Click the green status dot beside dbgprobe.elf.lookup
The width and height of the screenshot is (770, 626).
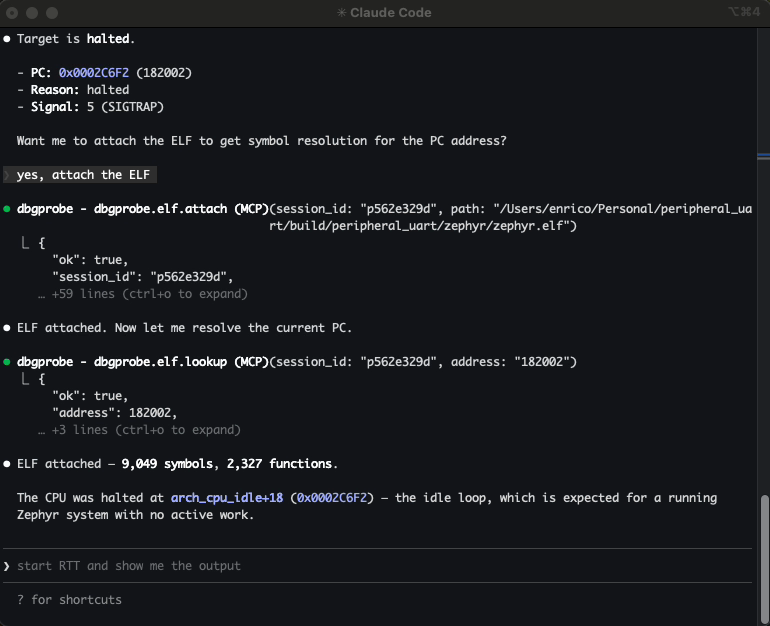[x=7, y=361]
